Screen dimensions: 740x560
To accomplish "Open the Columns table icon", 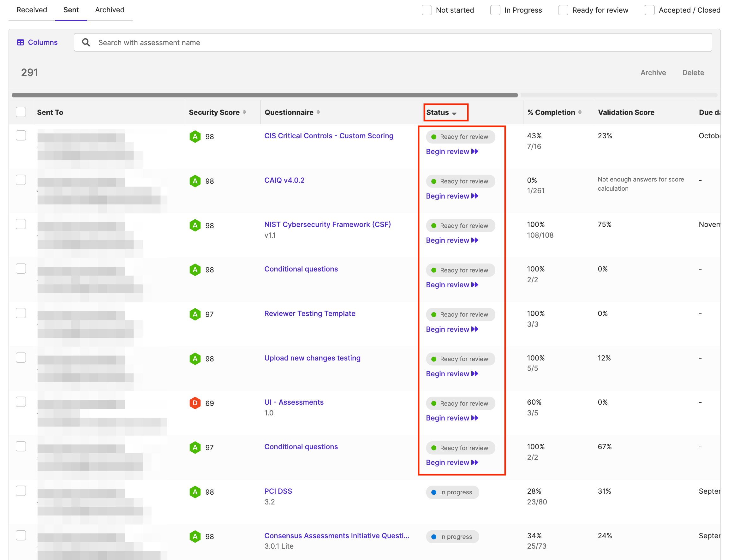I will point(21,43).
